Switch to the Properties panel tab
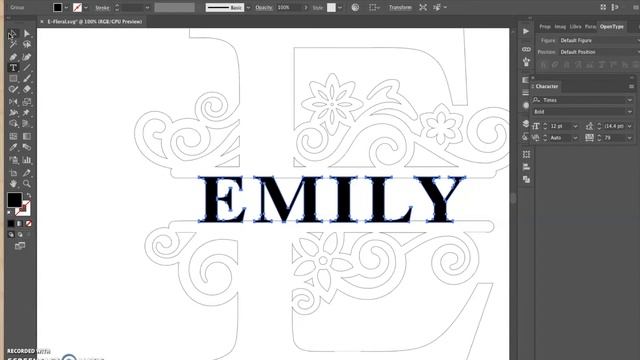This screenshot has height=360, width=640. [545, 27]
